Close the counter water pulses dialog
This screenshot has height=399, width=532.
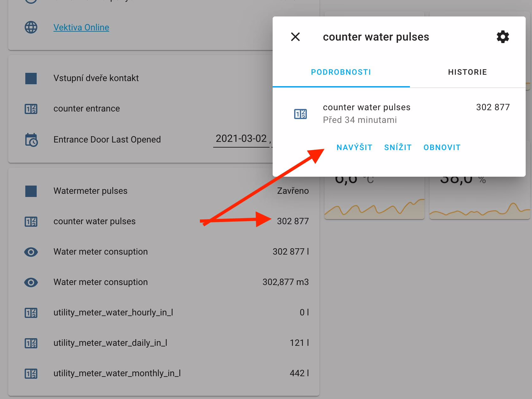pos(295,37)
